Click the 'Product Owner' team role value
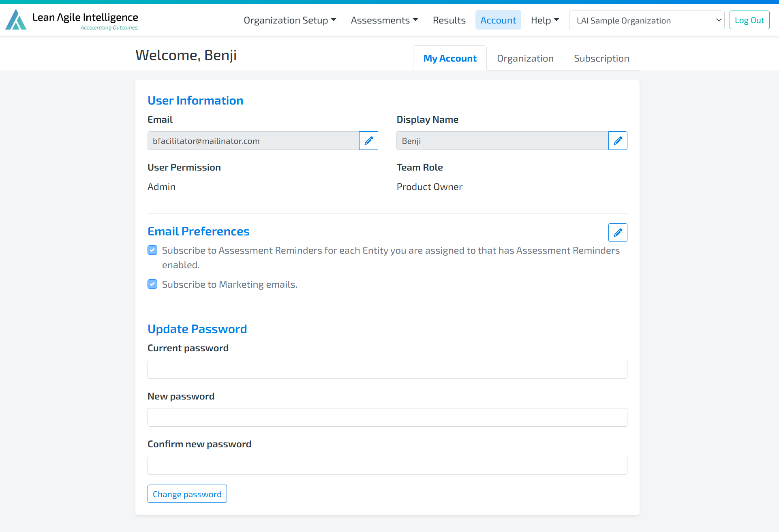This screenshot has width=779, height=532. [x=429, y=187]
